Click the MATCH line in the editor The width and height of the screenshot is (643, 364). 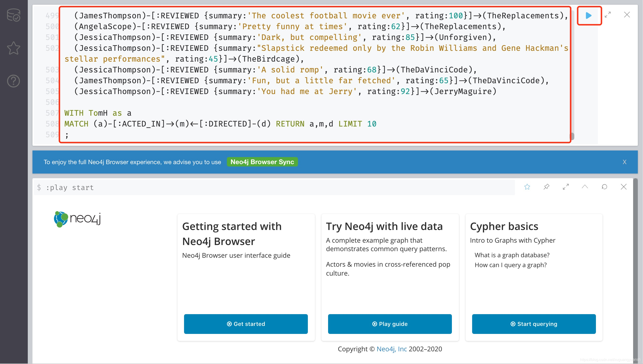point(220,124)
